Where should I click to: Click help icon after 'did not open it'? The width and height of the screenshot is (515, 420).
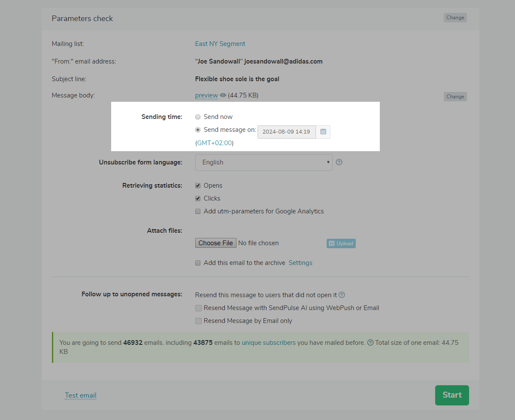coord(342,295)
